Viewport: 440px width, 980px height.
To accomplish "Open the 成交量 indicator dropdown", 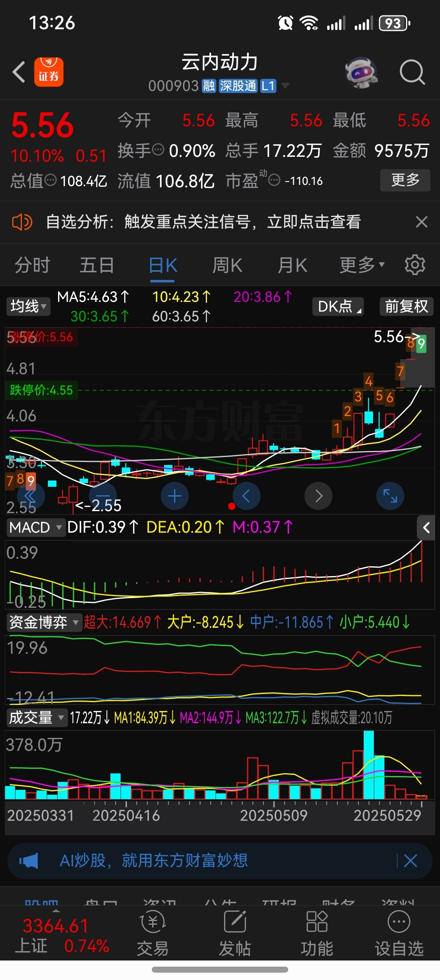I will click(x=37, y=718).
